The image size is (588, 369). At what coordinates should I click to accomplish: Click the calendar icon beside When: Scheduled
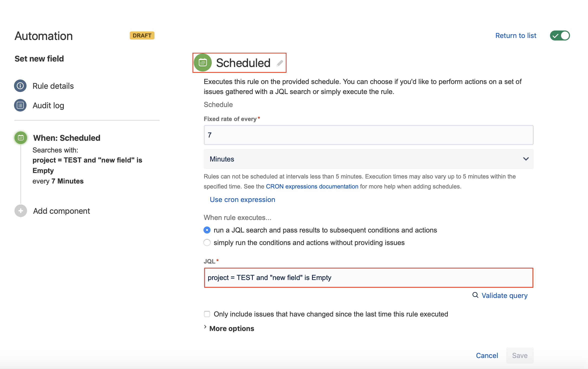(x=20, y=137)
